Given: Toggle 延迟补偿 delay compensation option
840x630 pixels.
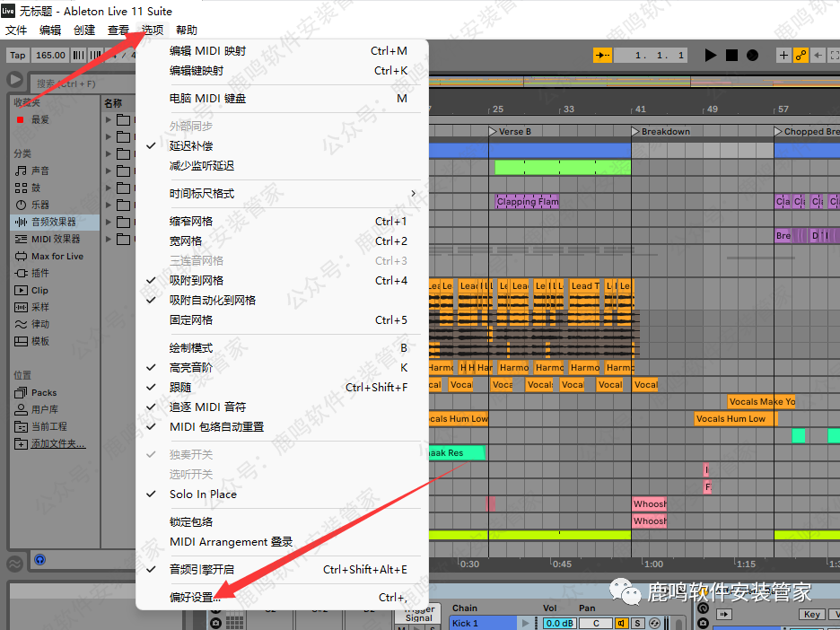Looking at the screenshot, I should 191,146.
